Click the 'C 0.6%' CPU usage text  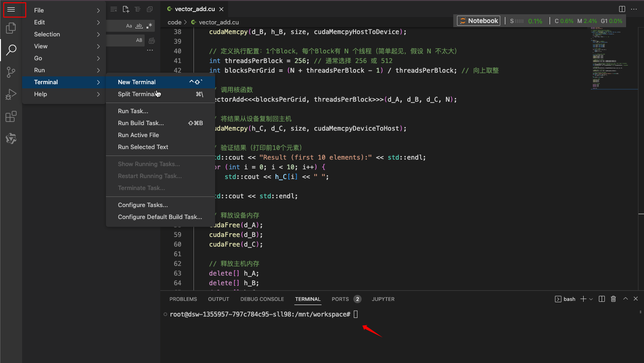pyautogui.click(x=564, y=21)
